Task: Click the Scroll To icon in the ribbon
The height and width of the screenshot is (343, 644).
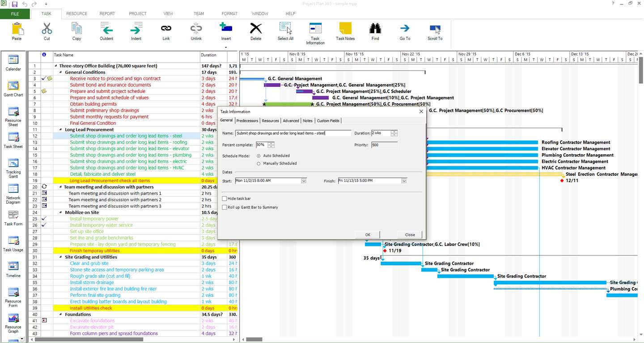Action: [435, 30]
